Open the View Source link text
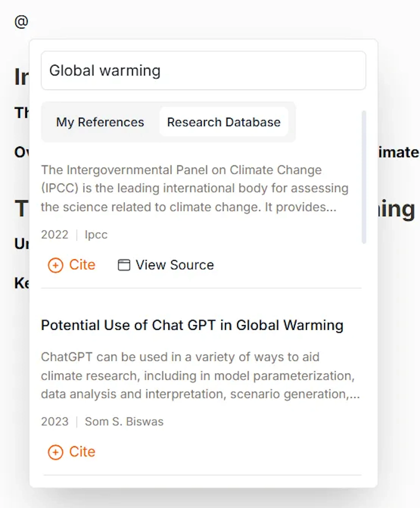 (175, 265)
